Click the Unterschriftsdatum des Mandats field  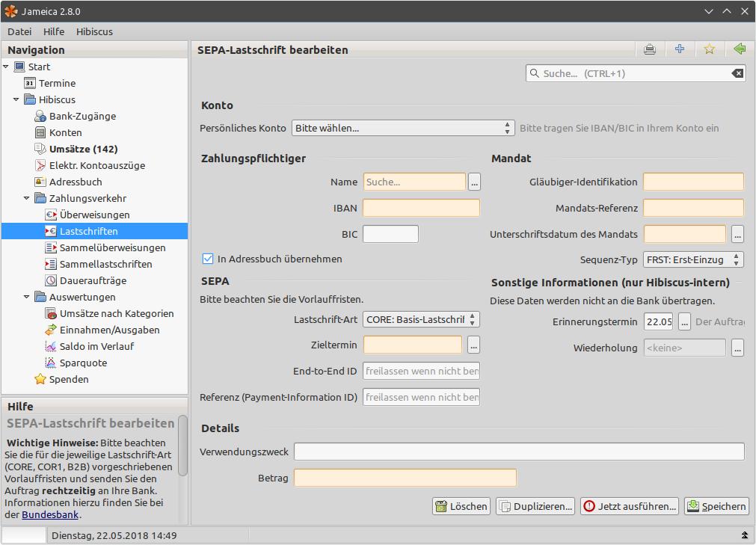coord(685,234)
